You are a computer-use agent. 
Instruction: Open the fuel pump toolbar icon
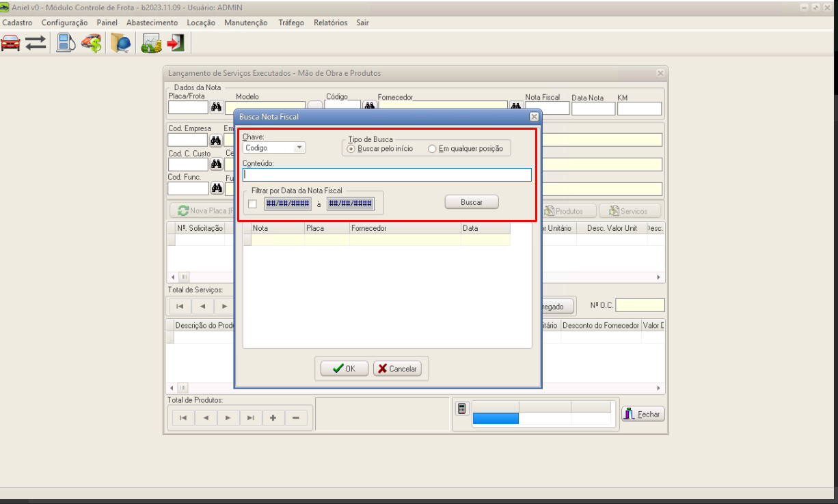pos(65,43)
